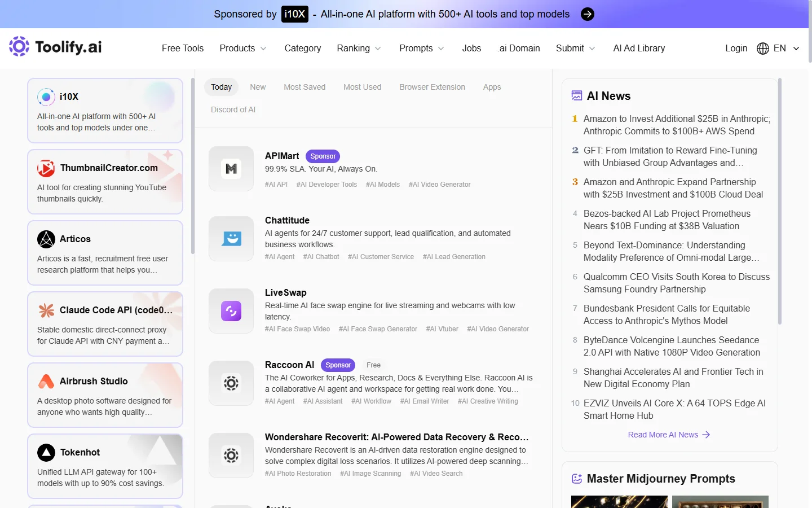The height and width of the screenshot is (508, 812).
Task: Click the i10X sponsor badge in banner
Action: pyautogui.click(x=295, y=14)
